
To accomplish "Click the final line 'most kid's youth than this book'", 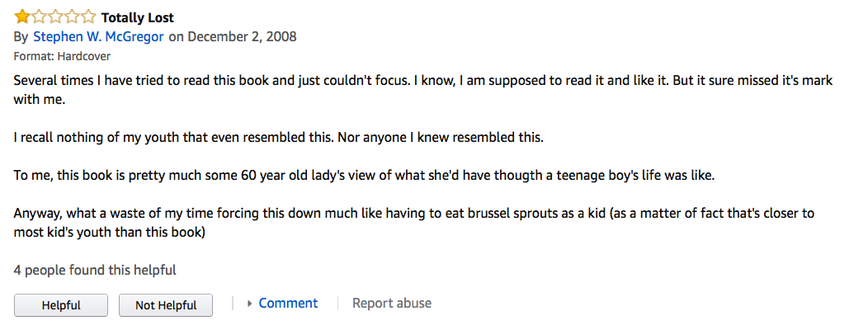I will 110,232.
